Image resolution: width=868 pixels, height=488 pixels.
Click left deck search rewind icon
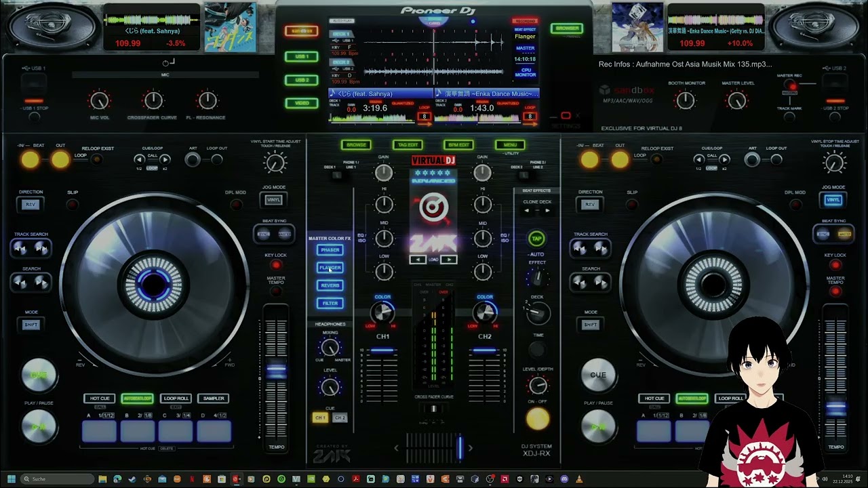[20, 283]
